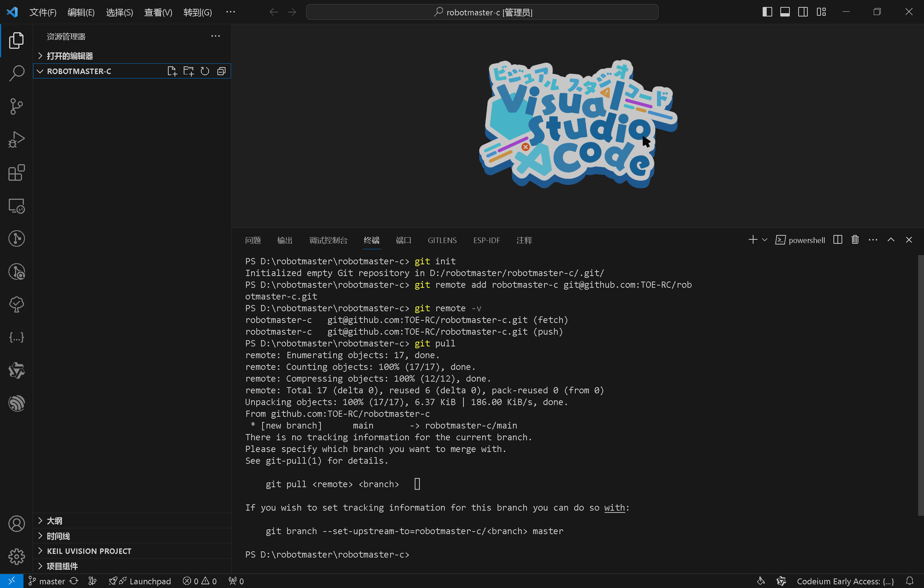Image resolution: width=924 pixels, height=588 pixels.
Task: Maximize the terminal panel size
Action: (891, 240)
